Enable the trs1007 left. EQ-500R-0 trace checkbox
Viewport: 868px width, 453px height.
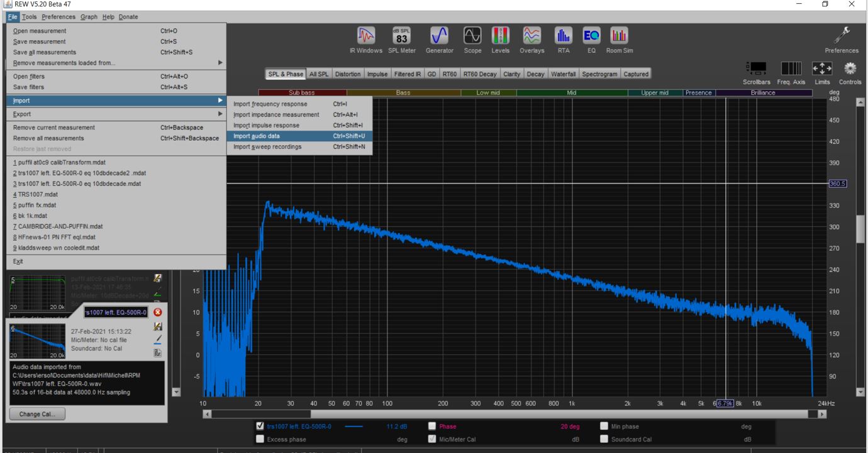click(260, 426)
